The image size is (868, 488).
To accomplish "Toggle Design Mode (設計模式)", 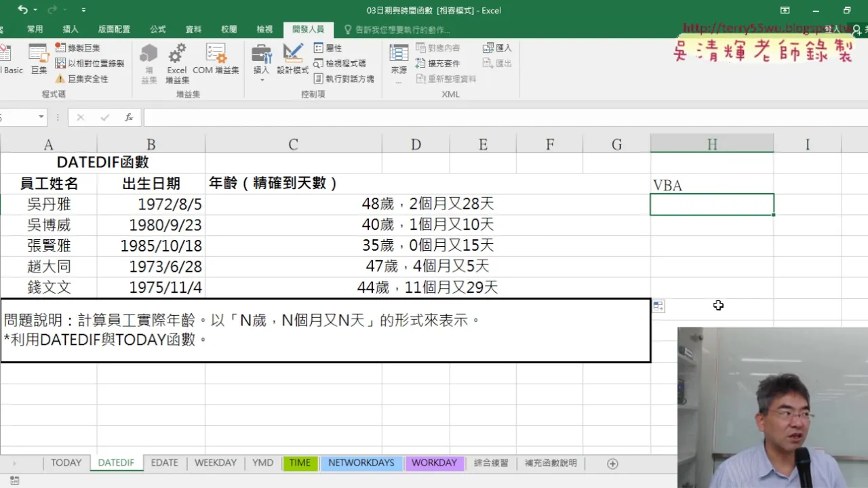I will tap(292, 59).
